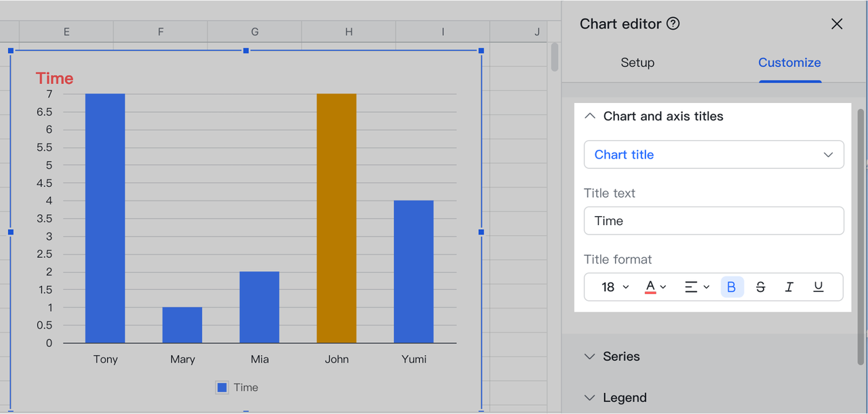Viewport: 868px width, 414px height.
Task: Click the Time legend entry below the chart
Action: (237, 387)
